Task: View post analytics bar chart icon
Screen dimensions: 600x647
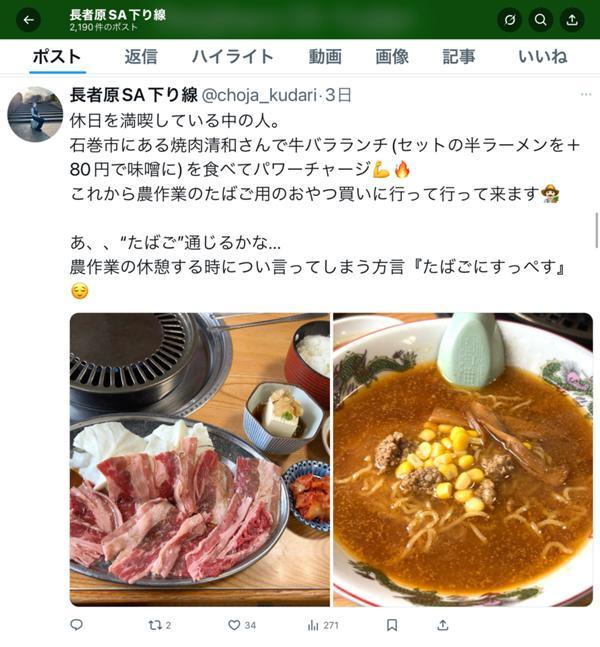Action: [x=323, y=625]
